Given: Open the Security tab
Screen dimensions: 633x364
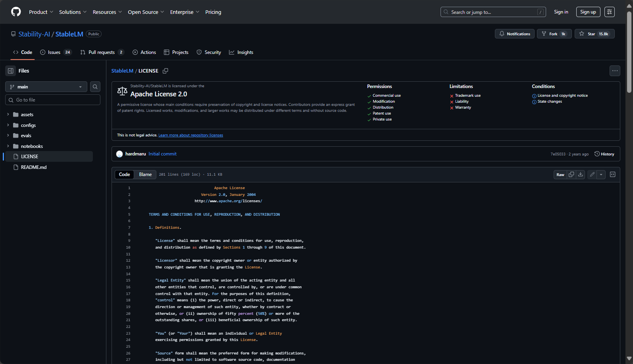Looking at the screenshot, I should (x=209, y=52).
